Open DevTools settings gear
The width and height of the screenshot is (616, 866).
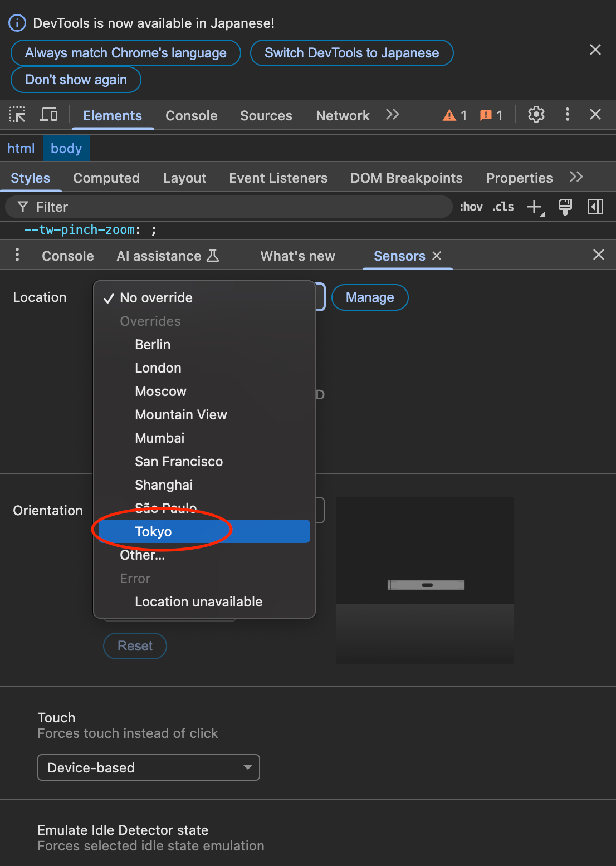(x=536, y=115)
